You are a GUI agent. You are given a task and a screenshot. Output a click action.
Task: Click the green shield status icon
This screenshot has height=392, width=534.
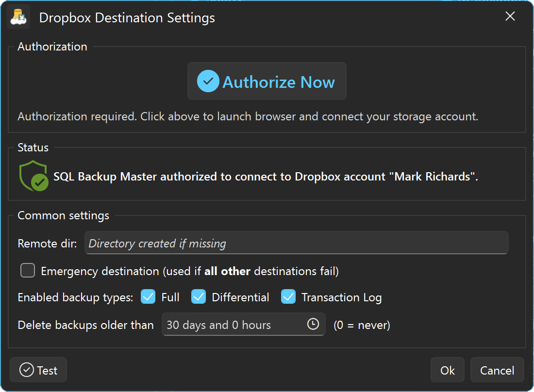click(33, 176)
